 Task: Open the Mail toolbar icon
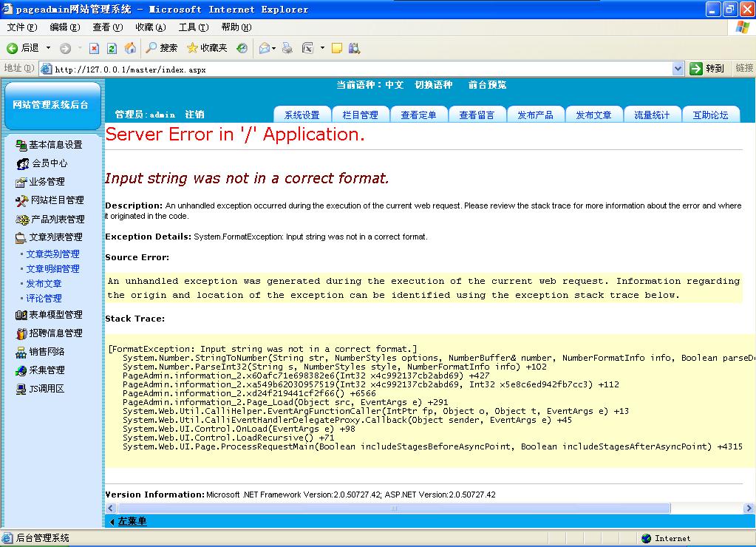coord(264,48)
